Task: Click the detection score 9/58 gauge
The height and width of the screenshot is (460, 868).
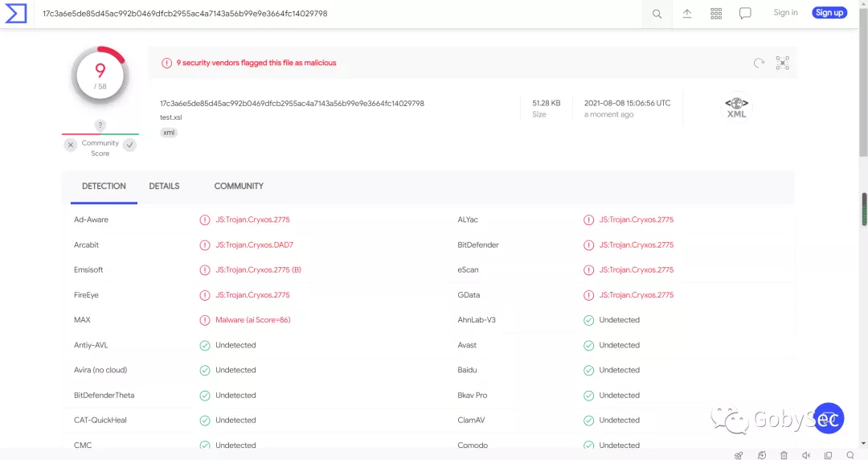Action: click(100, 76)
